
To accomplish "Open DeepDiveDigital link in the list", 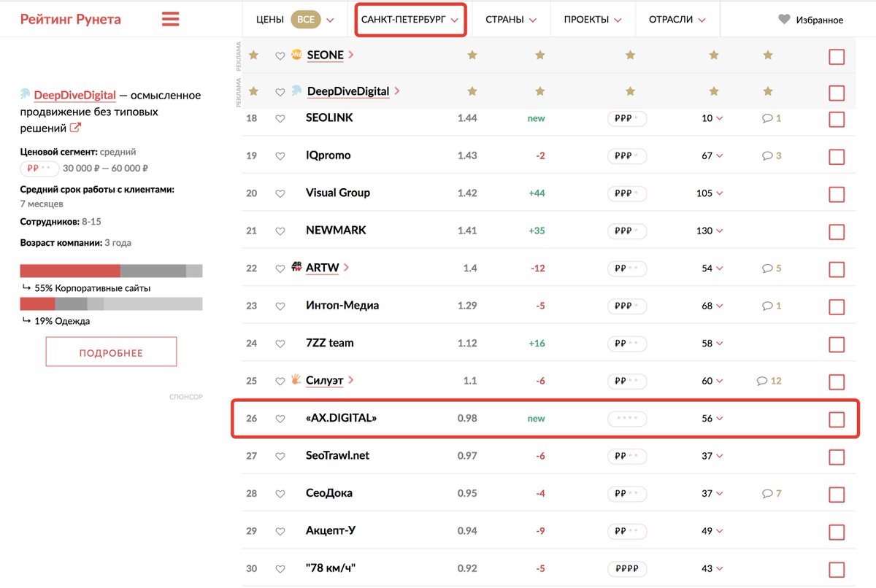I will (348, 91).
